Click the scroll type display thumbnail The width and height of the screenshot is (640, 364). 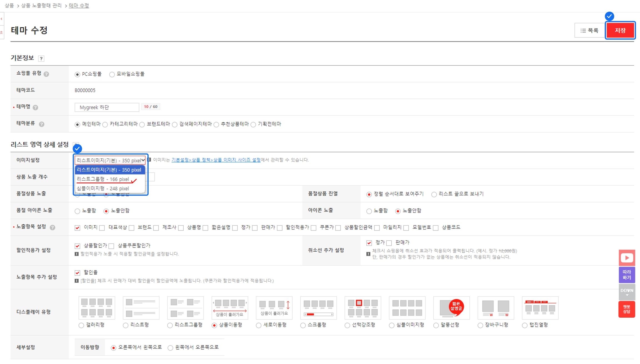coord(318,307)
